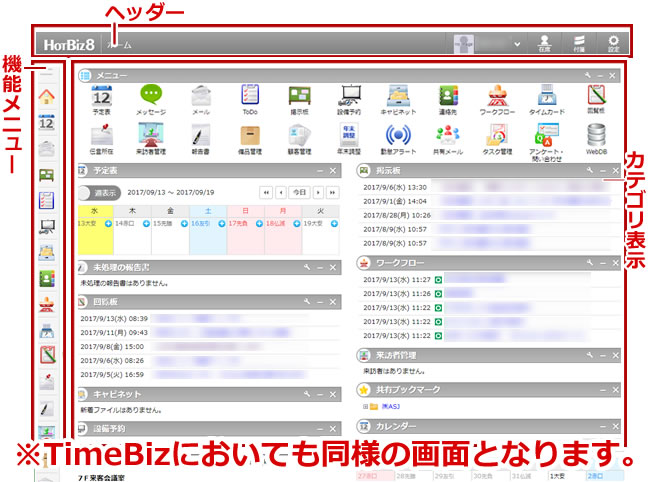The image size is (648, 482).
Task: Open the 共有メール people icon
Action: (448, 135)
